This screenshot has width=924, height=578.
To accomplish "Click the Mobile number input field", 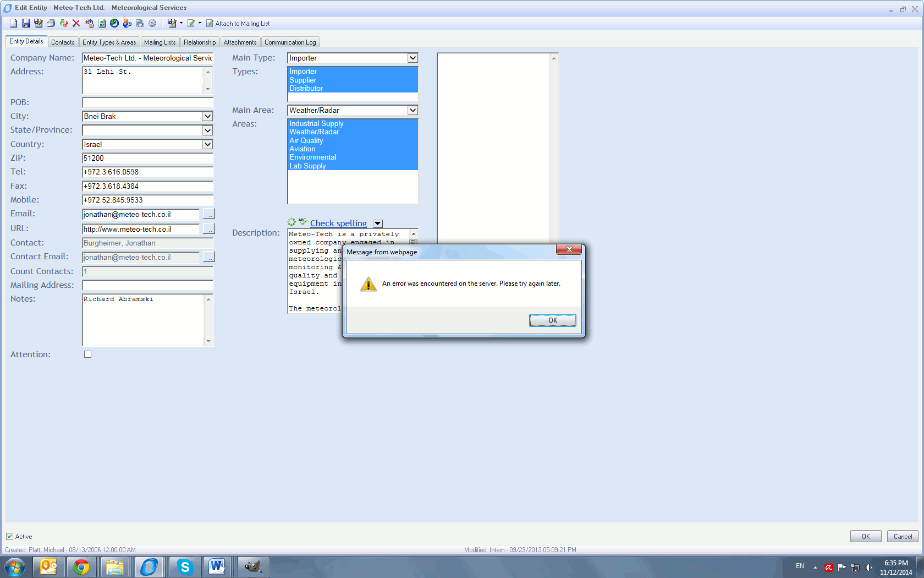I will coord(147,200).
